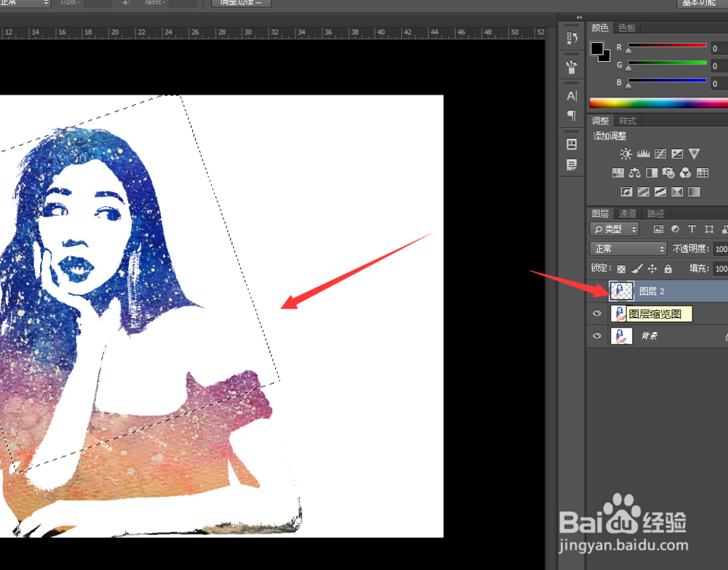728x570 pixels.
Task: Show the hidden 图层 2 layer
Action: tap(597, 291)
